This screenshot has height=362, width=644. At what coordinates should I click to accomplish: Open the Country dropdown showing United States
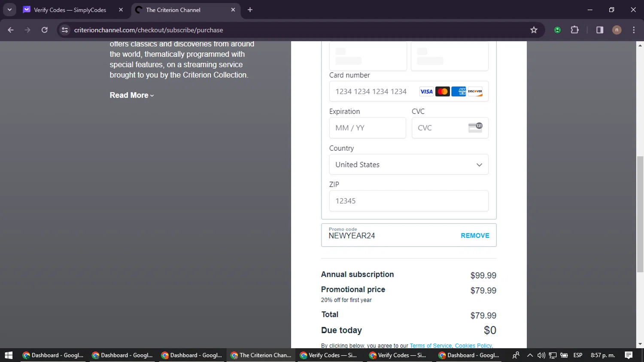(409, 164)
